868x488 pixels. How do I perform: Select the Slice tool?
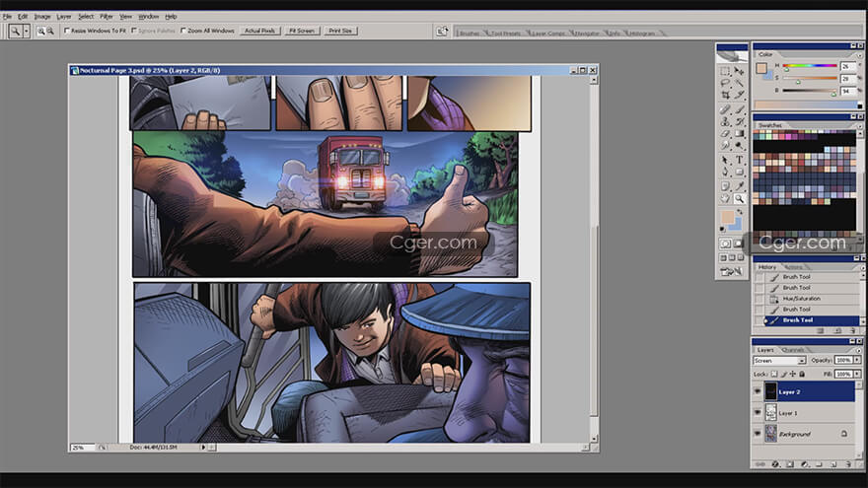pyautogui.click(x=739, y=95)
